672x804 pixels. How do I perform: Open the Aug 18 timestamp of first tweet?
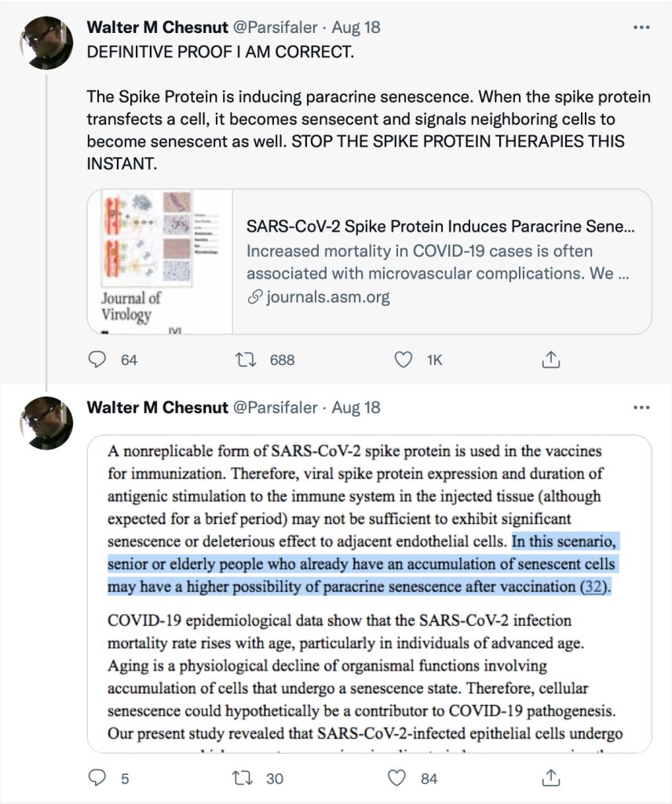pos(356,27)
